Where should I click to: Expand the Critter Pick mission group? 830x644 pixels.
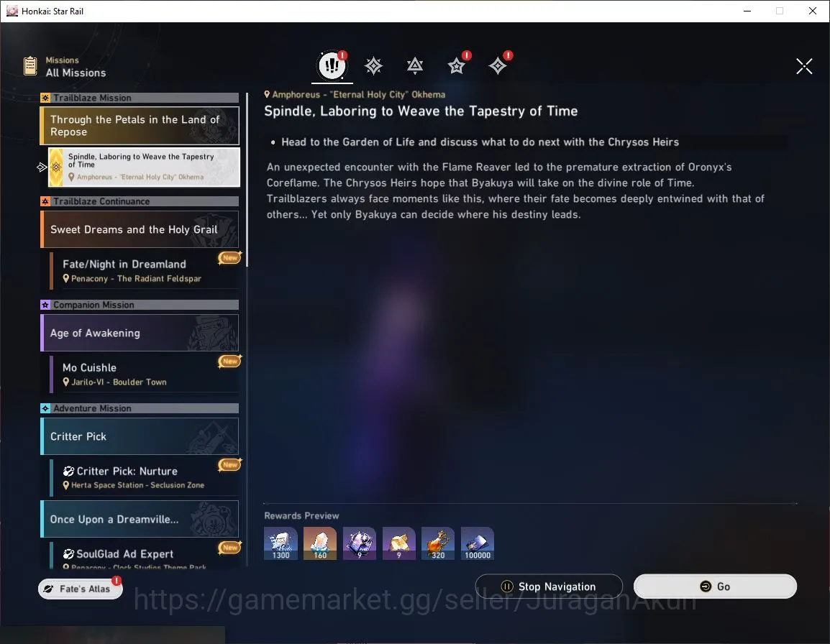140,436
